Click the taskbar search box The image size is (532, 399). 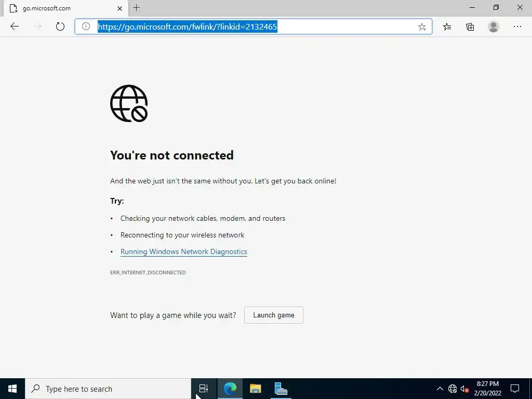click(x=108, y=389)
